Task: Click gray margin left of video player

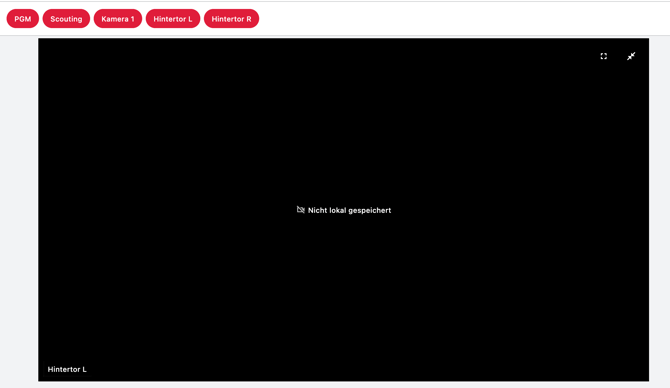Action: (19, 209)
